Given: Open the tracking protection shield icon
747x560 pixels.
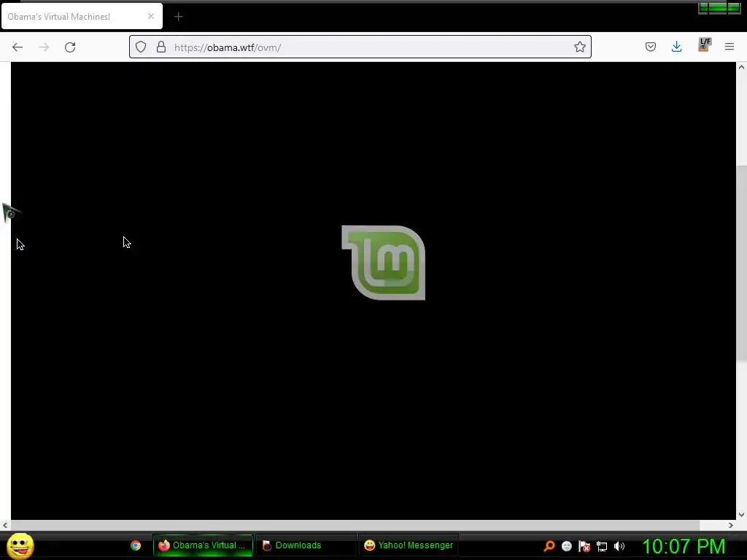Looking at the screenshot, I should click(141, 47).
